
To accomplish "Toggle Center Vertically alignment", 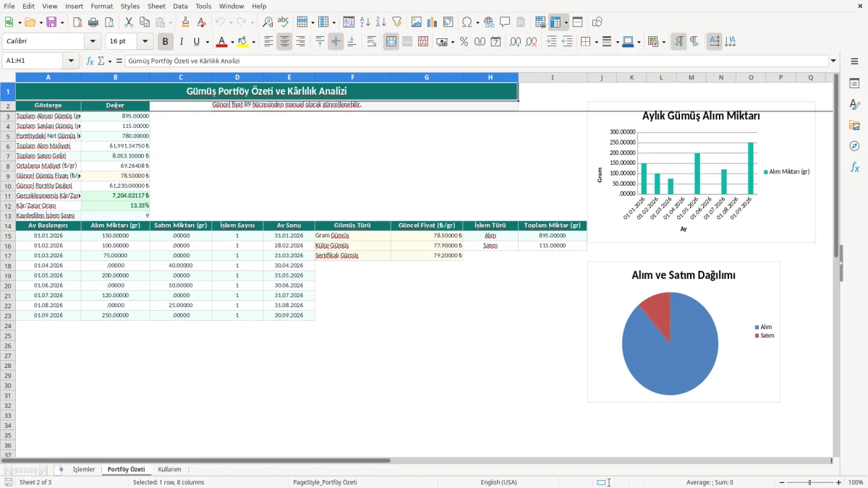I will tap(336, 42).
